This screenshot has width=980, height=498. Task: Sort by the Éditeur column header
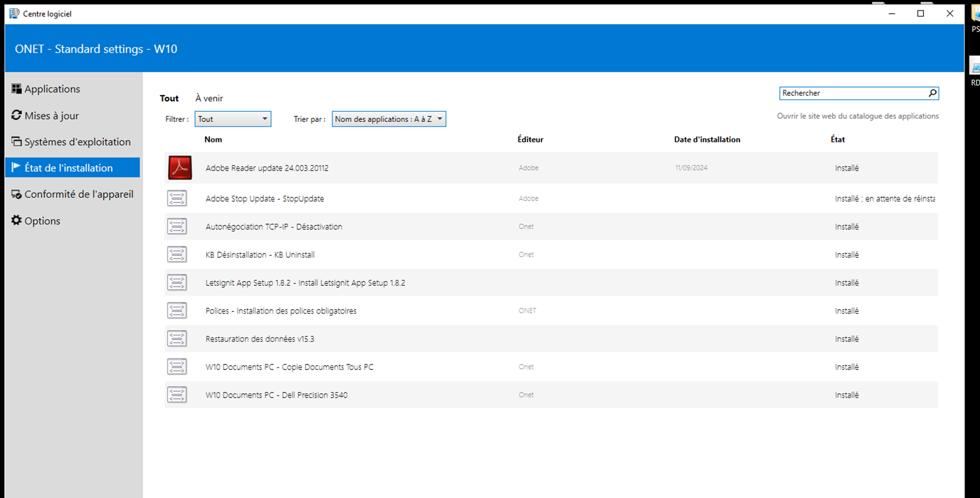(530, 140)
